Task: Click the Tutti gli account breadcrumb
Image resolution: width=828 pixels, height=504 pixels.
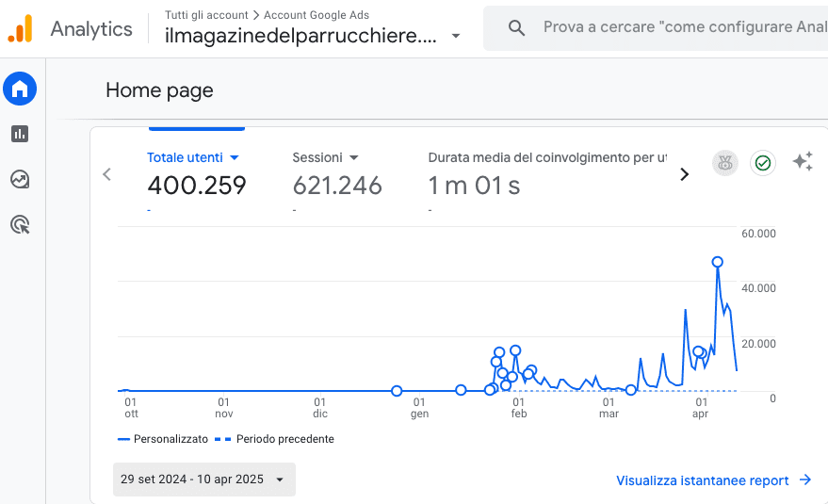Action: pyautogui.click(x=206, y=15)
